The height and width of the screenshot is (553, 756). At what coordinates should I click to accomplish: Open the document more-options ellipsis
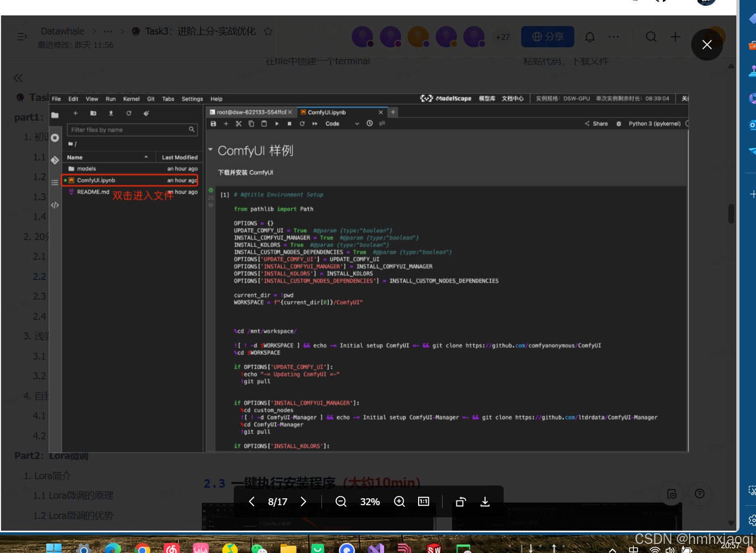pos(614,37)
